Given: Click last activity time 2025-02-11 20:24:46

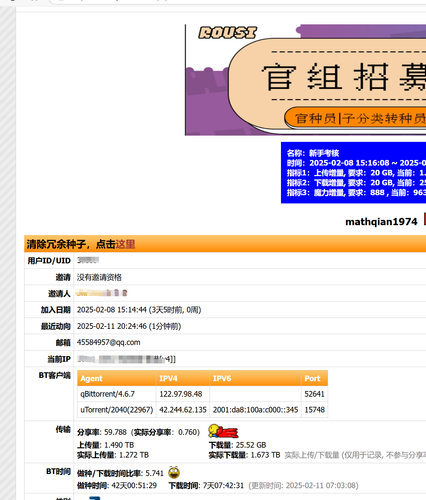Looking at the screenshot, I should 112,326.
